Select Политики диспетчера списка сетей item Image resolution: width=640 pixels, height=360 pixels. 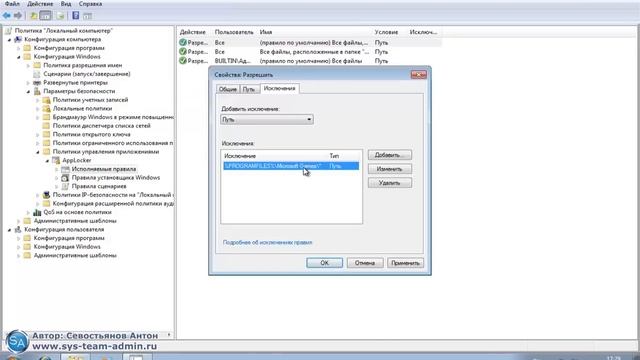[102, 126]
